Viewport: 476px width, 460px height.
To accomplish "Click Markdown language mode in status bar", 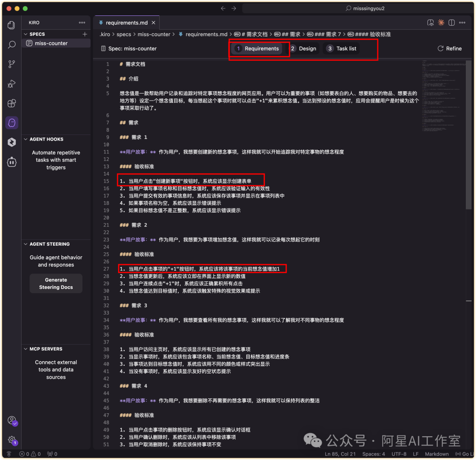I will [436, 454].
